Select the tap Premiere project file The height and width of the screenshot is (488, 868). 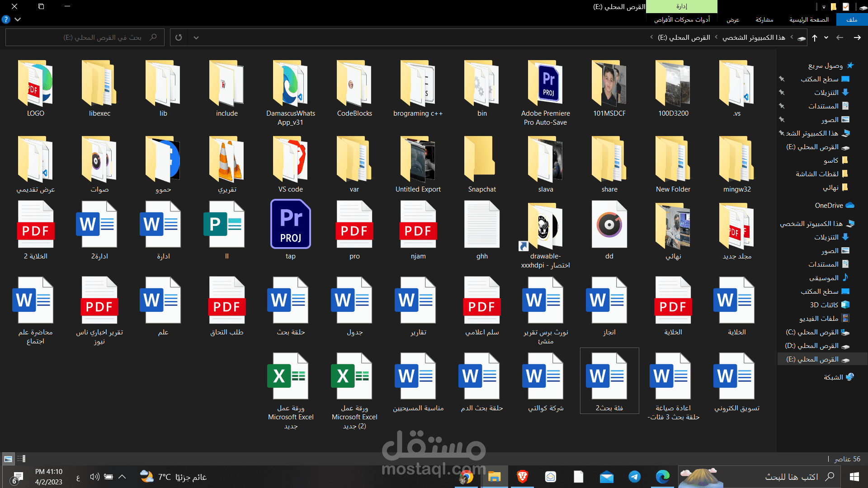pos(290,230)
